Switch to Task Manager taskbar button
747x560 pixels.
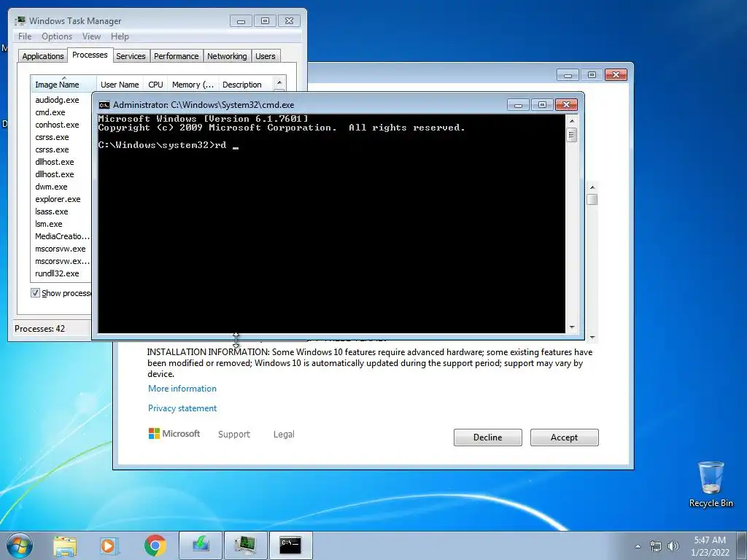tap(245, 545)
